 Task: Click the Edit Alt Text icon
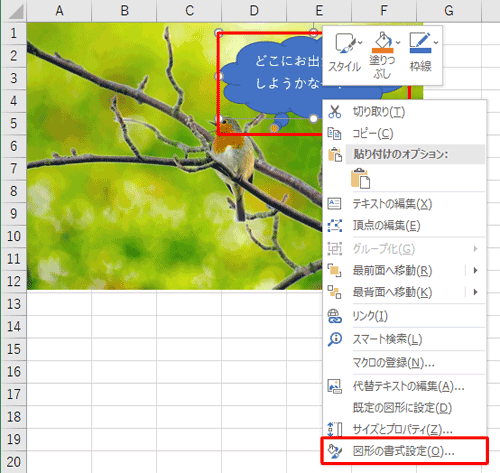(335, 386)
